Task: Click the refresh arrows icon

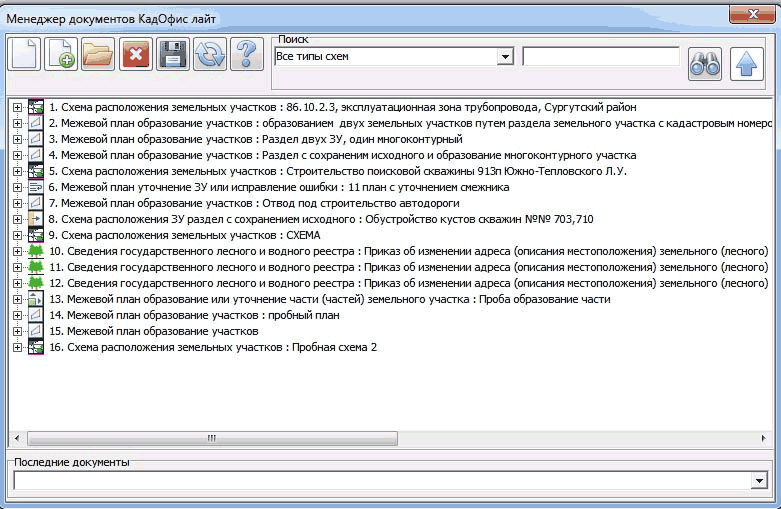Action: [x=210, y=54]
